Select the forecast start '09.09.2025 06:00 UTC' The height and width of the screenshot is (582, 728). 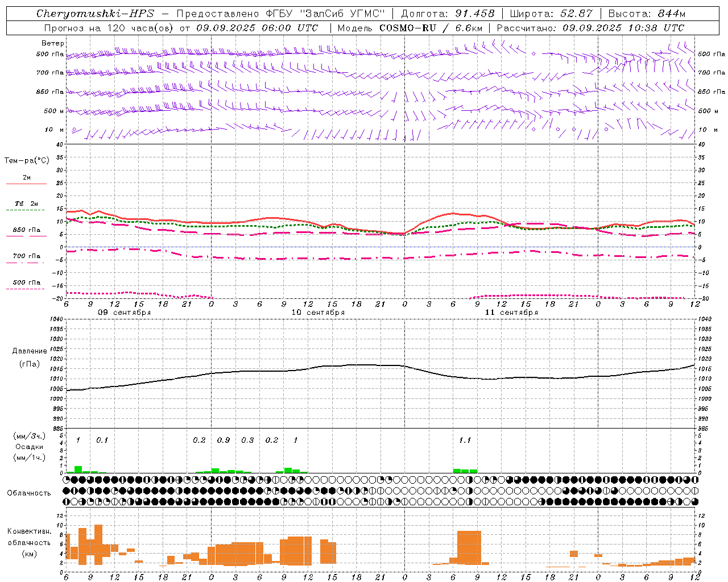point(257,28)
